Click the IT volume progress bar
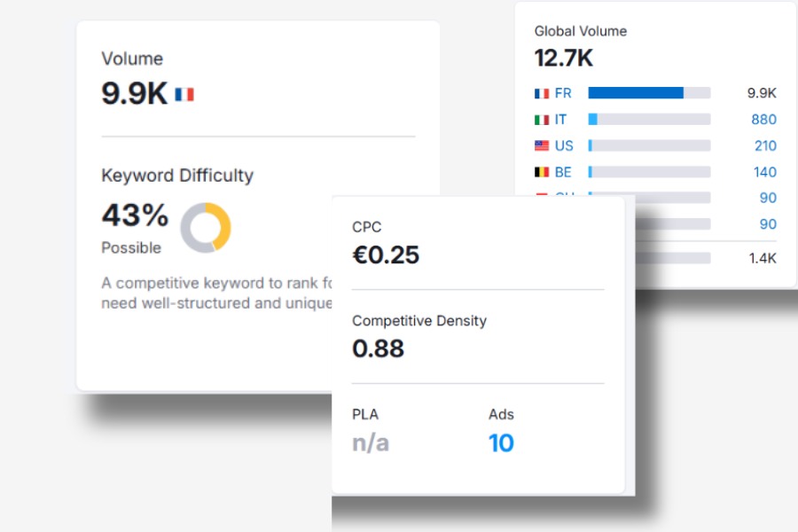Image resolution: width=798 pixels, height=532 pixels. coord(649,120)
